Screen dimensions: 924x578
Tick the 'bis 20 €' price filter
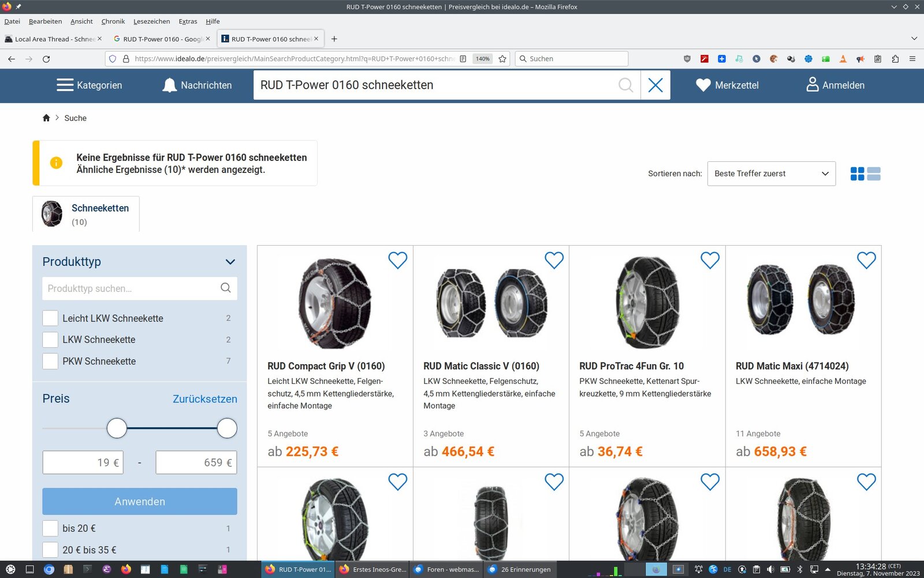[x=50, y=528]
